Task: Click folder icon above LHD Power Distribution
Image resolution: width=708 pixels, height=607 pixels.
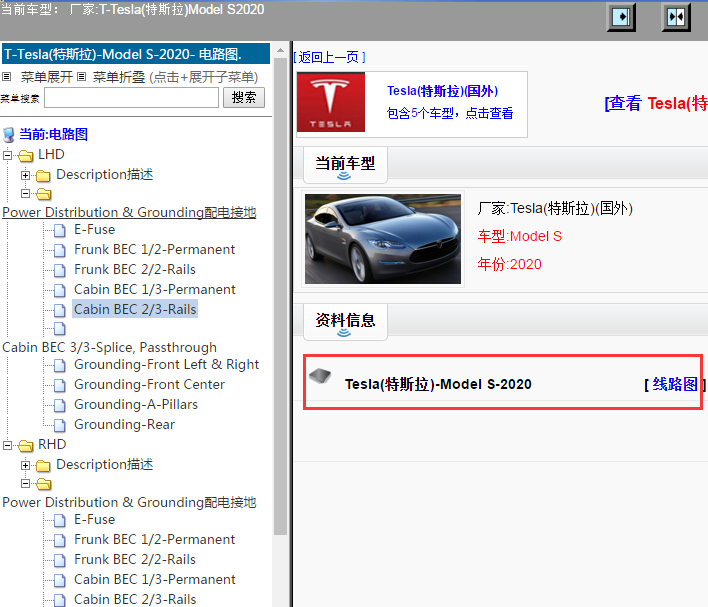Action: click(x=43, y=194)
